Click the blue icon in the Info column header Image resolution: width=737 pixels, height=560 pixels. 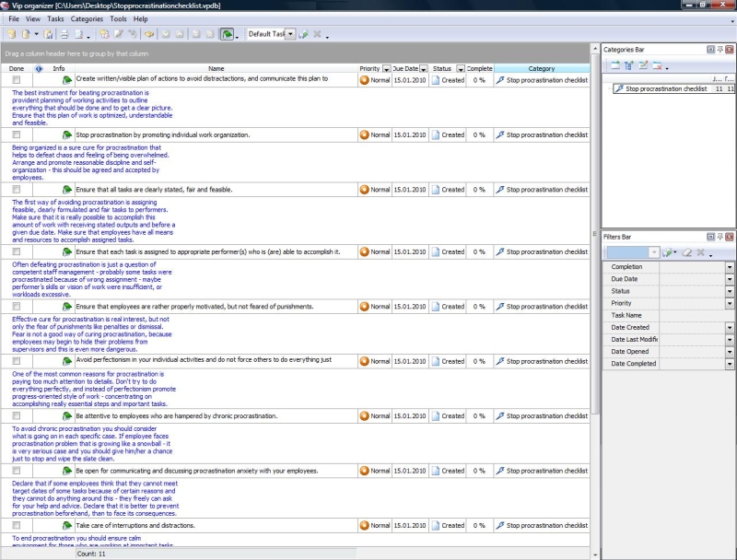[39, 68]
